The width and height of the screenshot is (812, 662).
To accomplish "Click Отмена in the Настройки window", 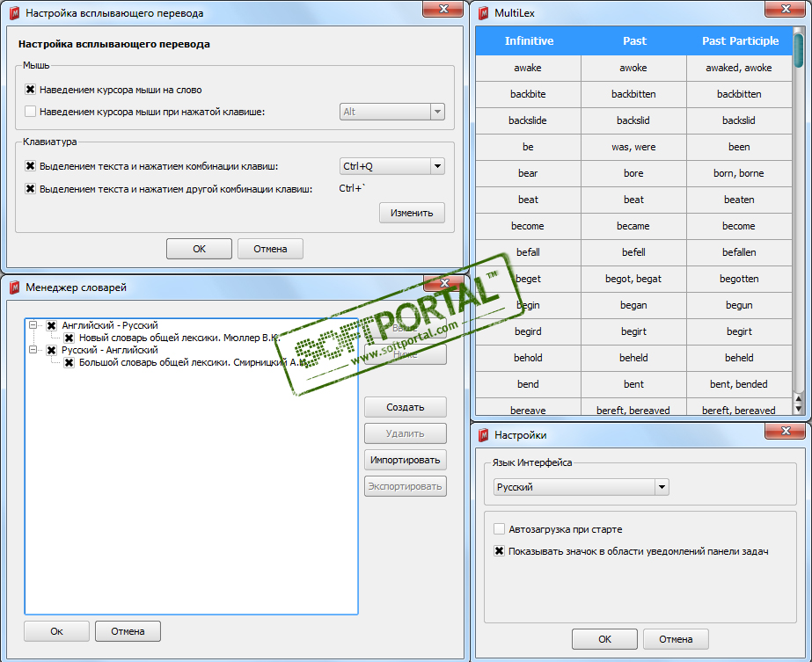I will point(676,639).
